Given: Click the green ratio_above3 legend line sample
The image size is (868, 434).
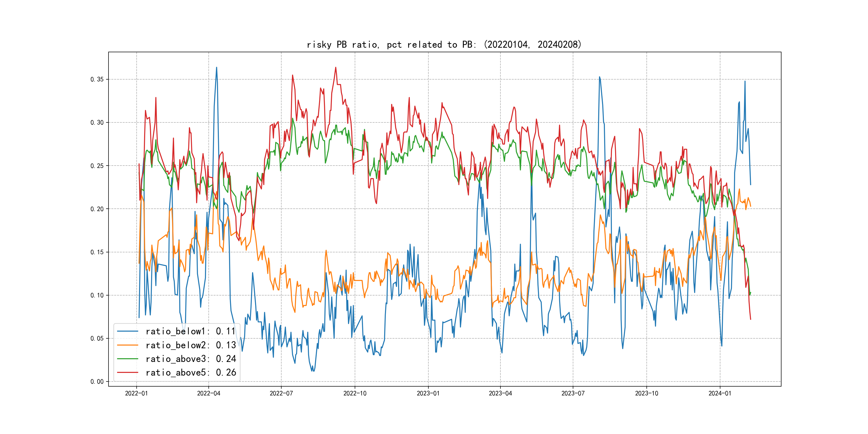Looking at the screenshot, I should (127, 359).
